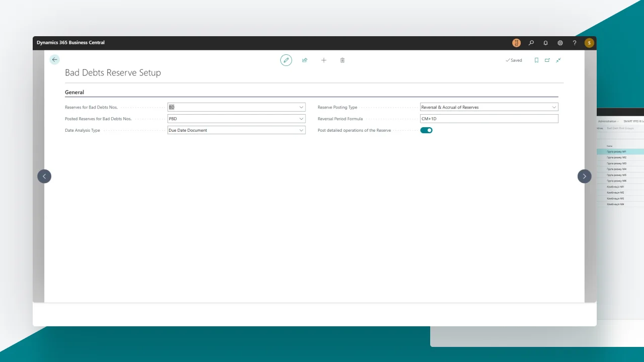The image size is (644, 362).
Task: Open the Date Analysis Type dropdown
Action: point(301,130)
